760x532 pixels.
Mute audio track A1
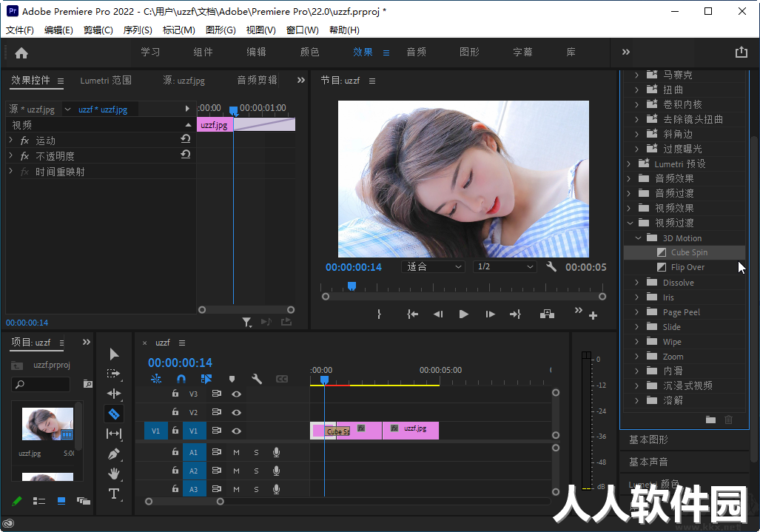(x=237, y=453)
